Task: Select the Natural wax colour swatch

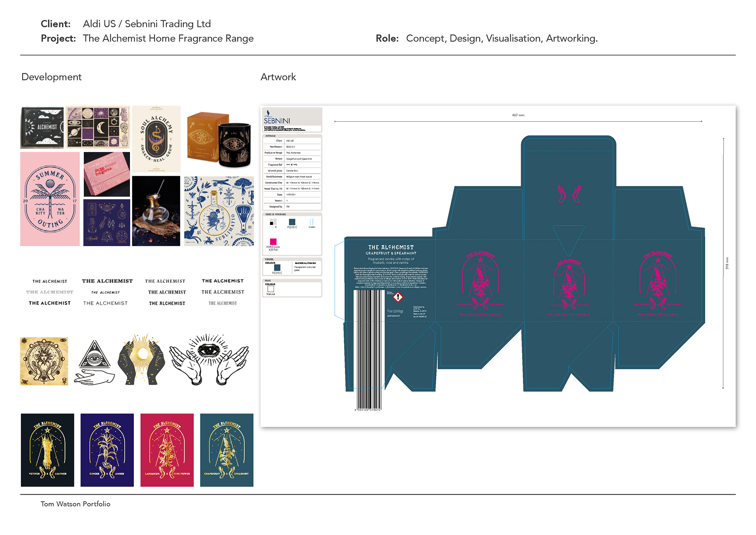Action: 271,289
